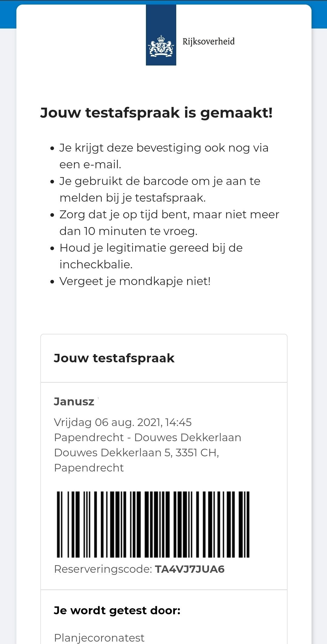Click the Rijksoverheid coat of arms logo

pyautogui.click(x=161, y=35)
